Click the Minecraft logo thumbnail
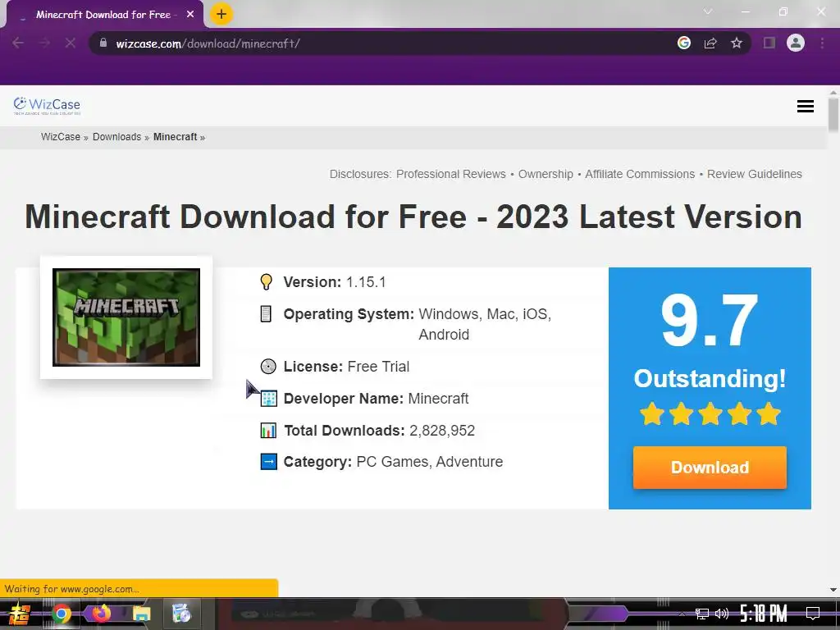 click(126, 317)
